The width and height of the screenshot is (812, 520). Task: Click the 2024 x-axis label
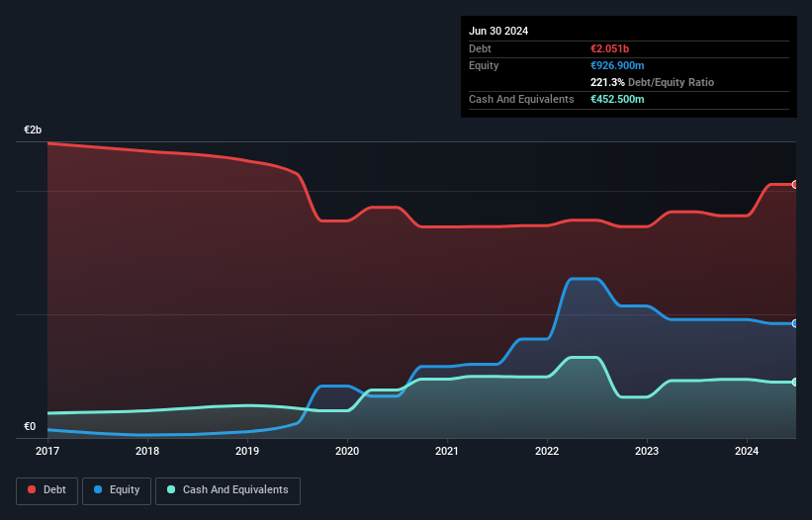click(747, 451)
